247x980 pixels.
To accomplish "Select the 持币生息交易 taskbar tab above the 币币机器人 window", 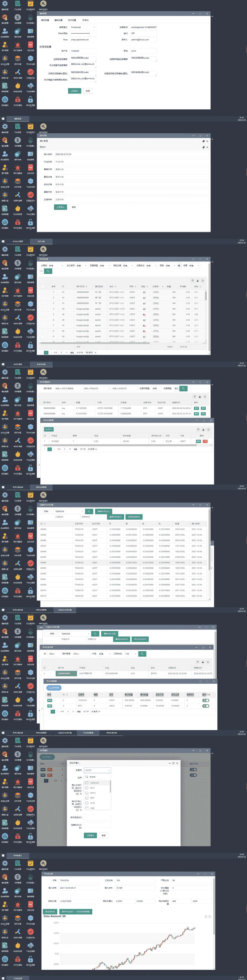I will coord(112,733).
